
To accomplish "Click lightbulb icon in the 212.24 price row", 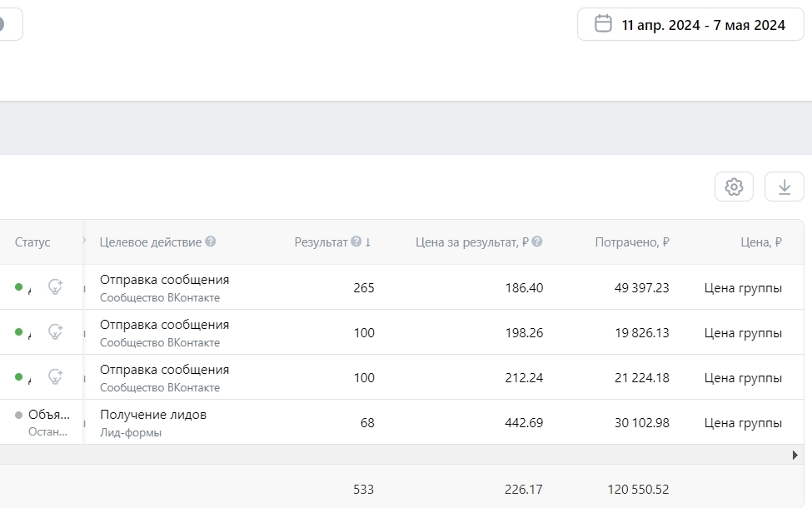I will pyautogui.click(x=55, y=377).
